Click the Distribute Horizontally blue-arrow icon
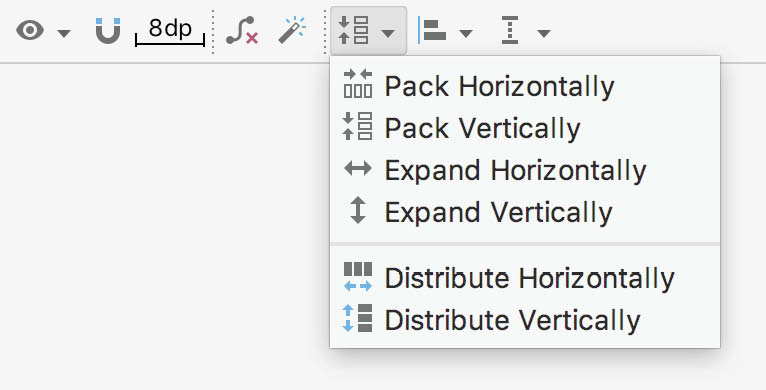766x390 pixels. [358, 277]
